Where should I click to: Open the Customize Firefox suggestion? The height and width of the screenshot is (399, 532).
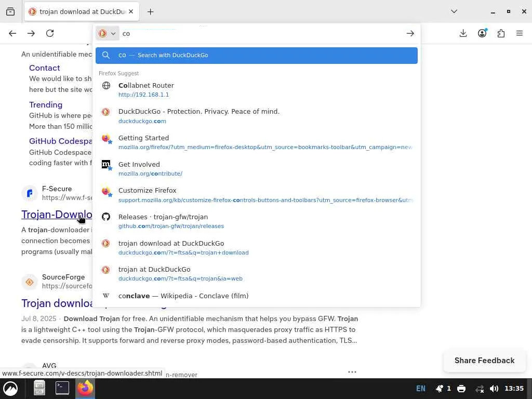tap(257, 195)
